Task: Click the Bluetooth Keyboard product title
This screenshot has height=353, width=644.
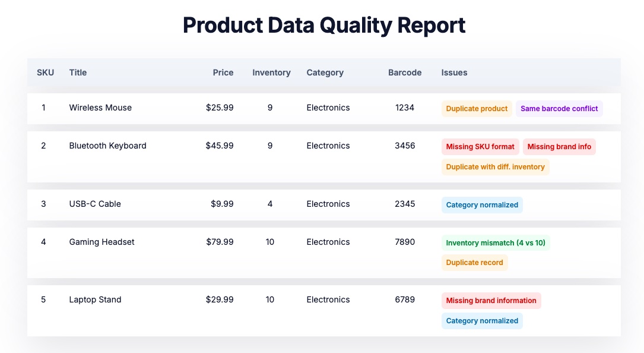Action: pyautogui.click(x=107, y=146)
